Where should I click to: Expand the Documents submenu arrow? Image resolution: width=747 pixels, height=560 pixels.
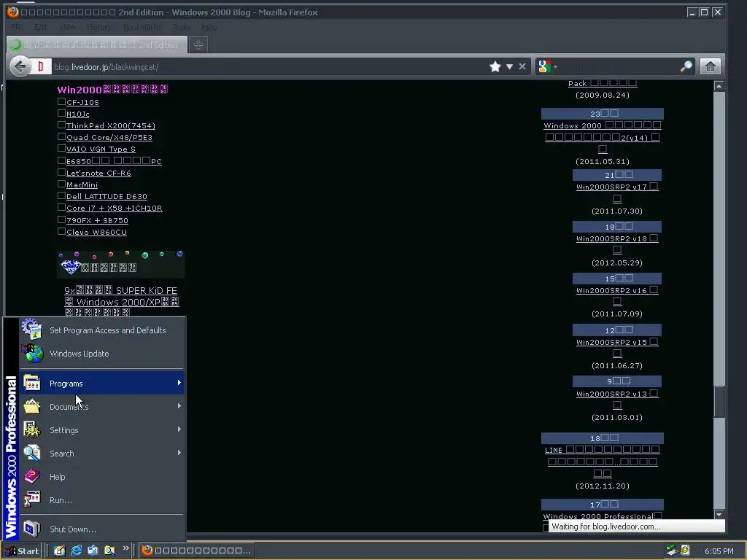point(179,406)
